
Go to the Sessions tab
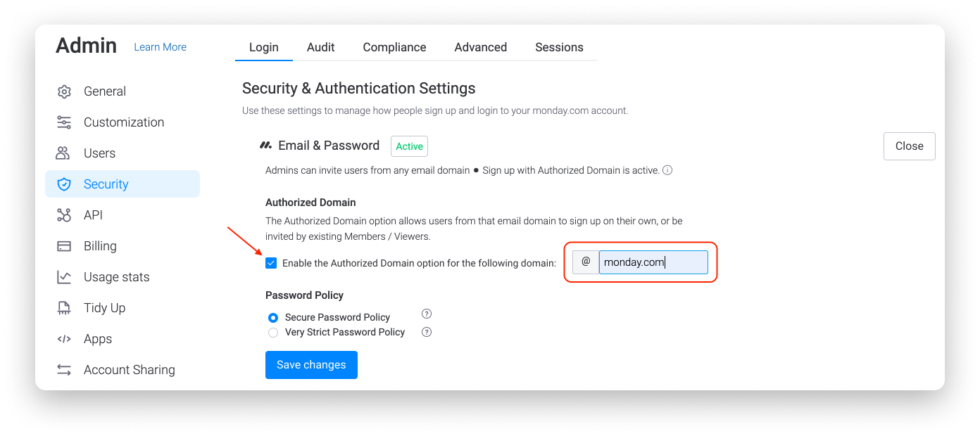point(559,47)
